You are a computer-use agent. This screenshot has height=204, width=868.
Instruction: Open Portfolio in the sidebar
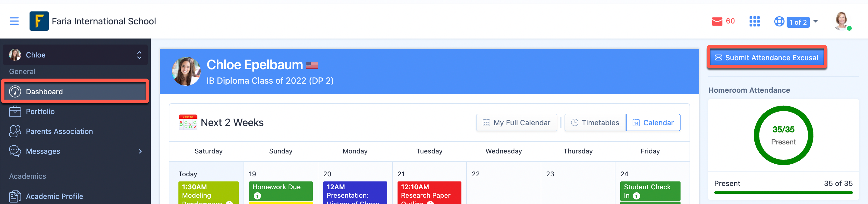(40, 111)
